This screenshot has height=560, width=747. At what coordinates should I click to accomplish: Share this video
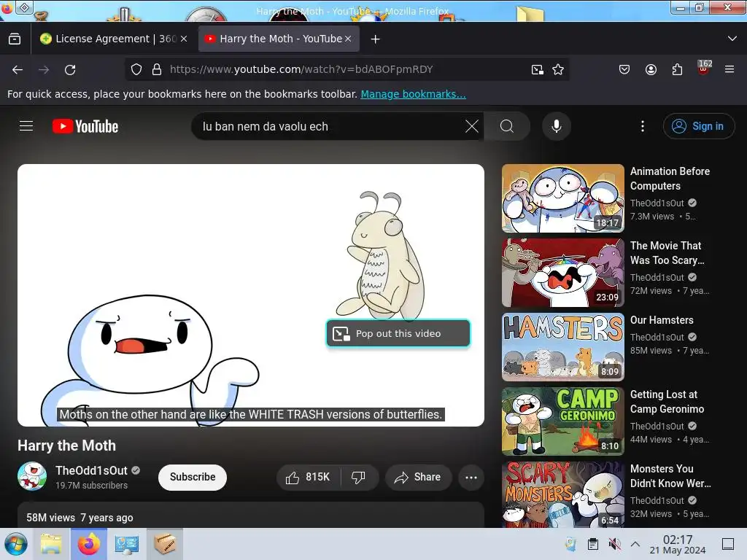418,477
